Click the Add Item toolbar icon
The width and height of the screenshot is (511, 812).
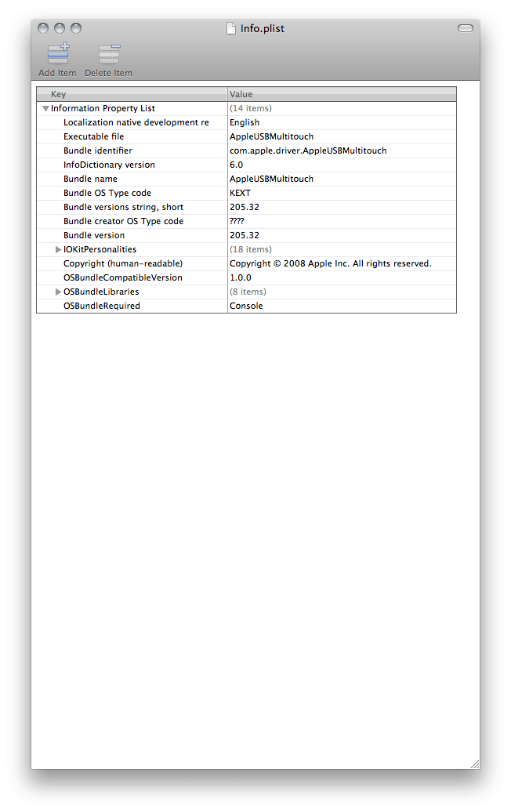point(58,53)
